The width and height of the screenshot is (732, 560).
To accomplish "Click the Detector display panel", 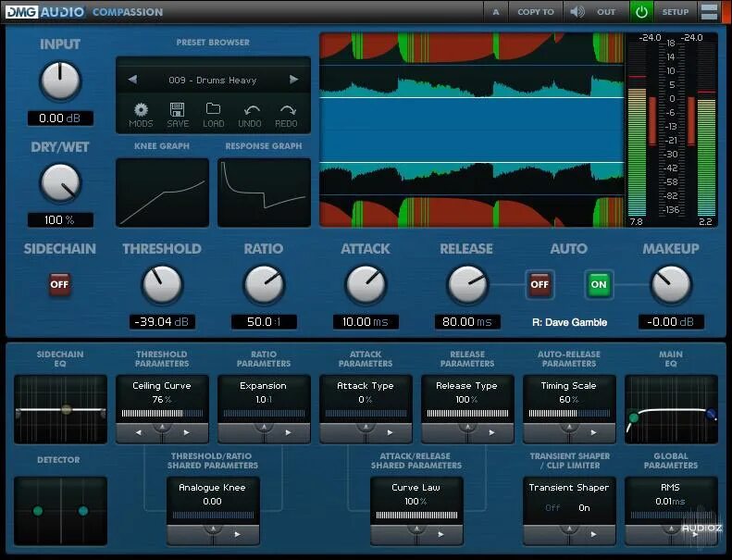I will (x=60, y=511).
